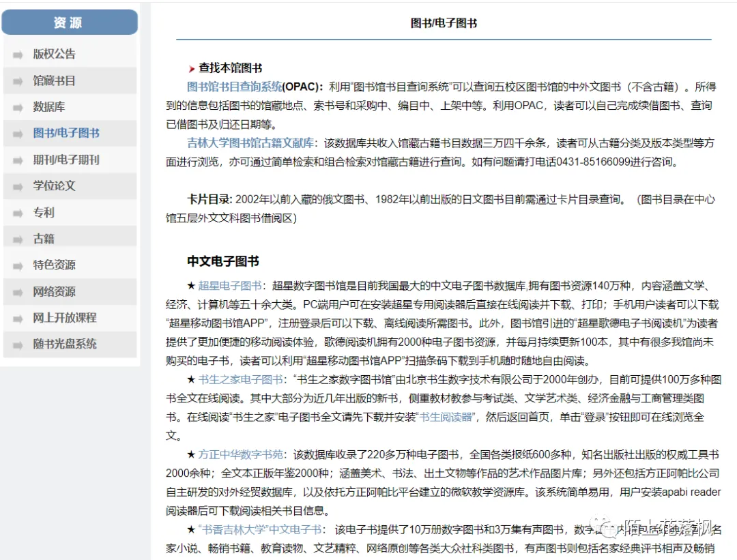This screenshot has height=560, width=737.
Task: Click the arrow icon beside 学位论文
Action: 18,187
